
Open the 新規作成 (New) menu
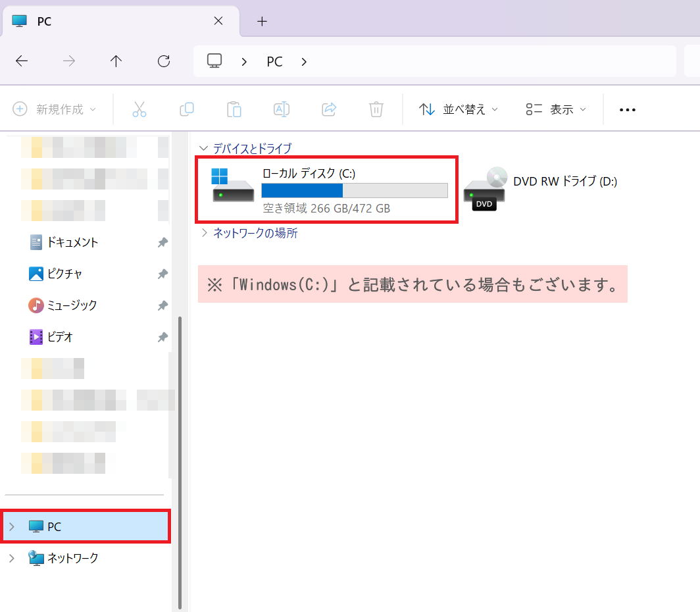56,109
